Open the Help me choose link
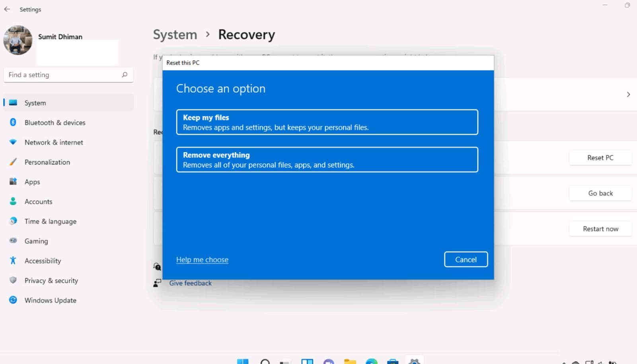Viewport: 637px width, 364px height. [202, 259]
